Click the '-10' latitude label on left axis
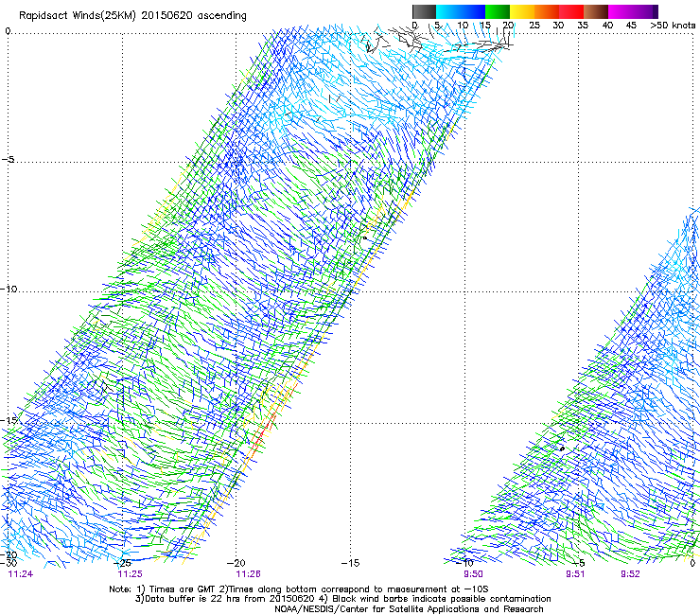 click(x=9, y=290)
